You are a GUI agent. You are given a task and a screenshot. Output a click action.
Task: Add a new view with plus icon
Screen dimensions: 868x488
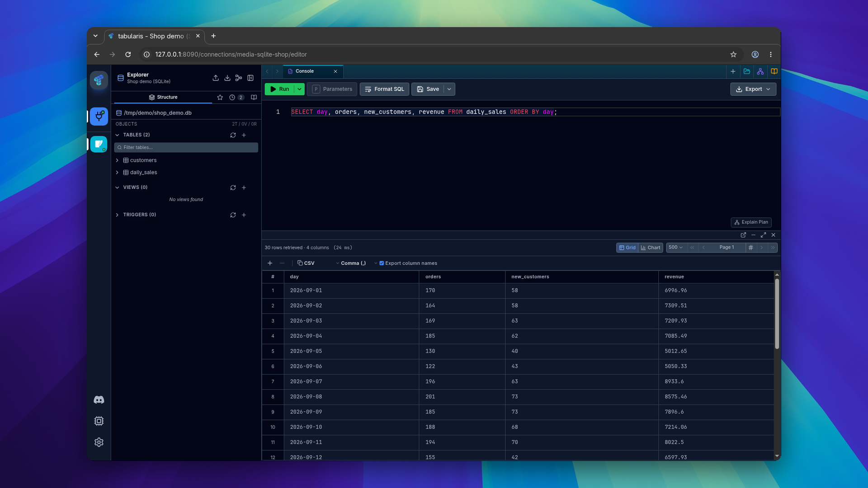point(244,188)
